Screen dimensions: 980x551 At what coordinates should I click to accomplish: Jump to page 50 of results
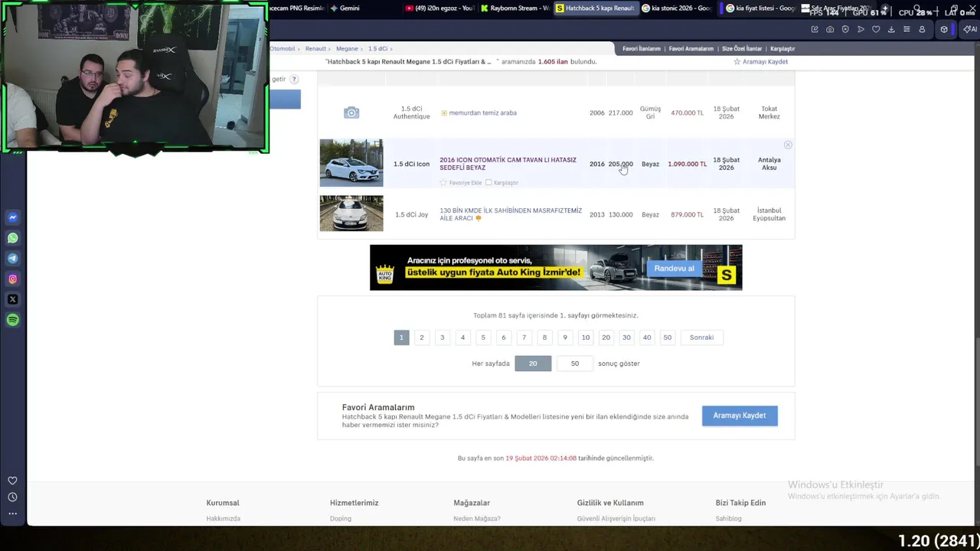tap(668, 337)
